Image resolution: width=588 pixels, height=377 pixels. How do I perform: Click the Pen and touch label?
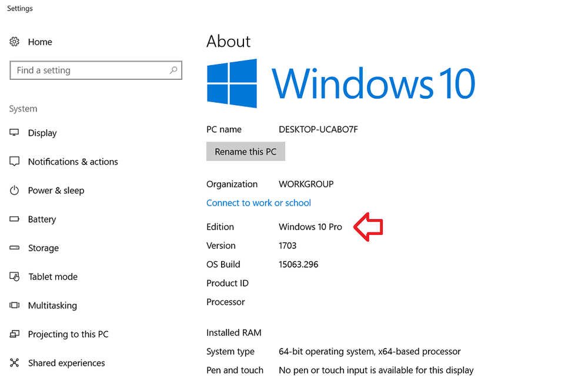[x=235, y=371]
